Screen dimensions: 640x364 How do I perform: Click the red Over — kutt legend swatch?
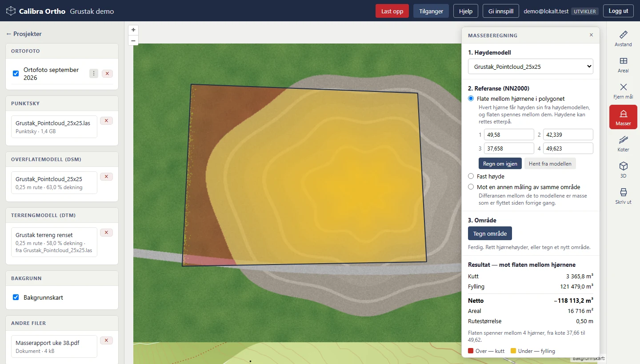point(471,351)
